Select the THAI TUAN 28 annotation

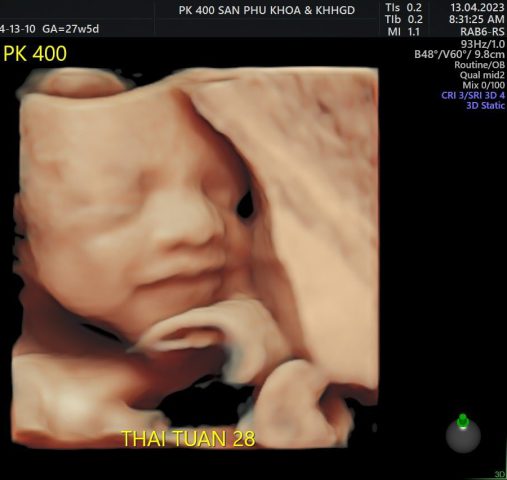(x=189, y=438)
